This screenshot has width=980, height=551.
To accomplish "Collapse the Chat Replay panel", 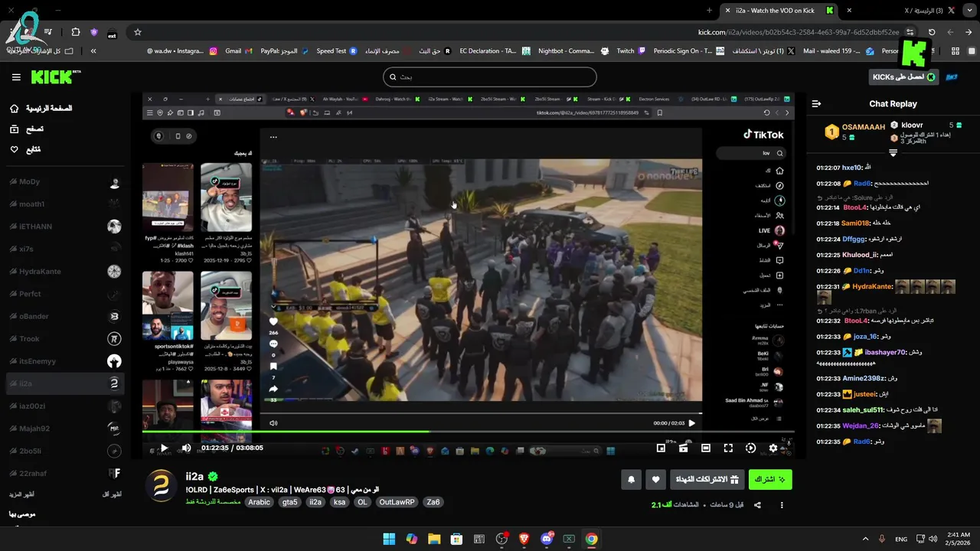I will [816, 104].
